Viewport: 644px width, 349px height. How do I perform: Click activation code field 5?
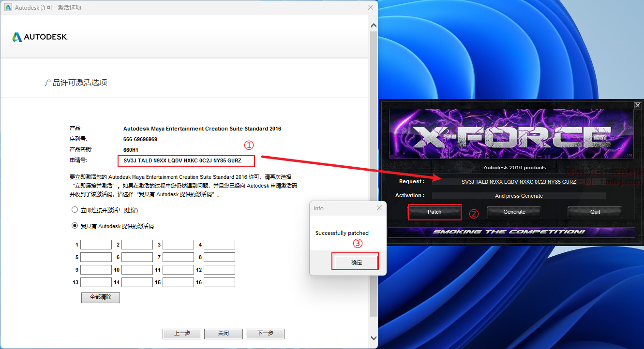(x=96, y=257)
